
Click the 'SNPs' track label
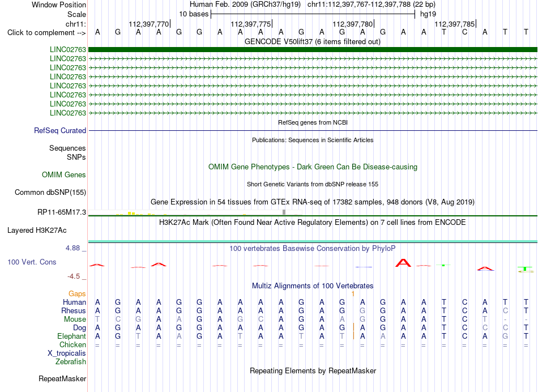coord(76,157)
